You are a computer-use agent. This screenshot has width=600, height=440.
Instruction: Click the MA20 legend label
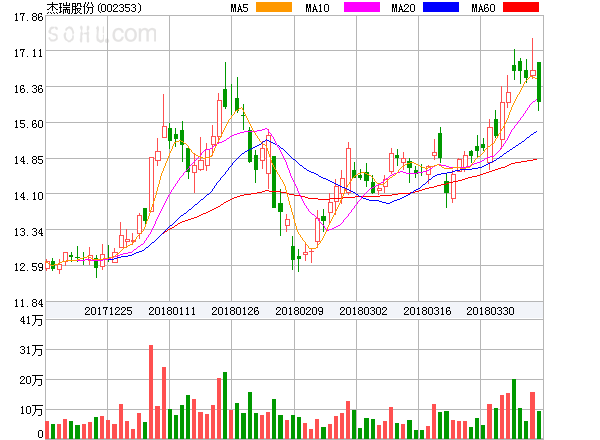(403, 8)
